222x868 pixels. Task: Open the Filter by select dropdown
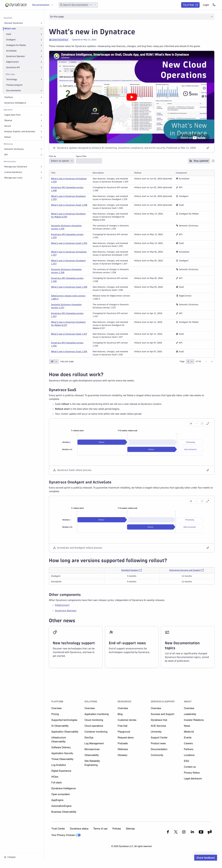coord(62,161)
